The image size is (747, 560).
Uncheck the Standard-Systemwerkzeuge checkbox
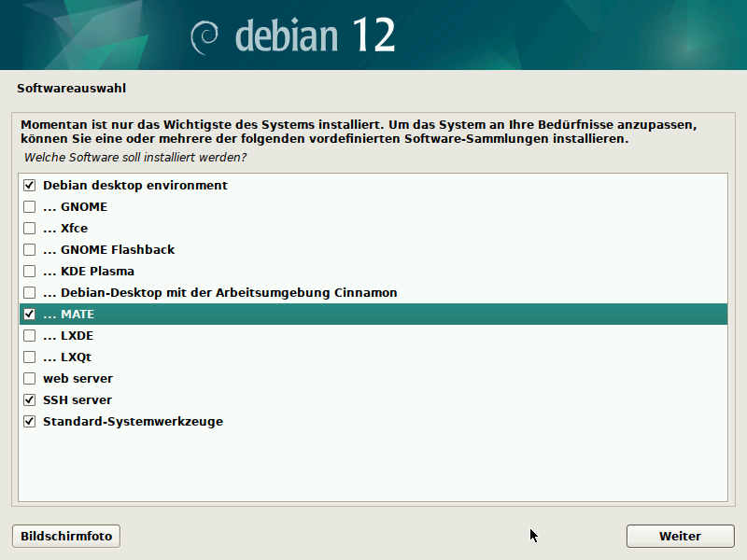pos(30,422)
